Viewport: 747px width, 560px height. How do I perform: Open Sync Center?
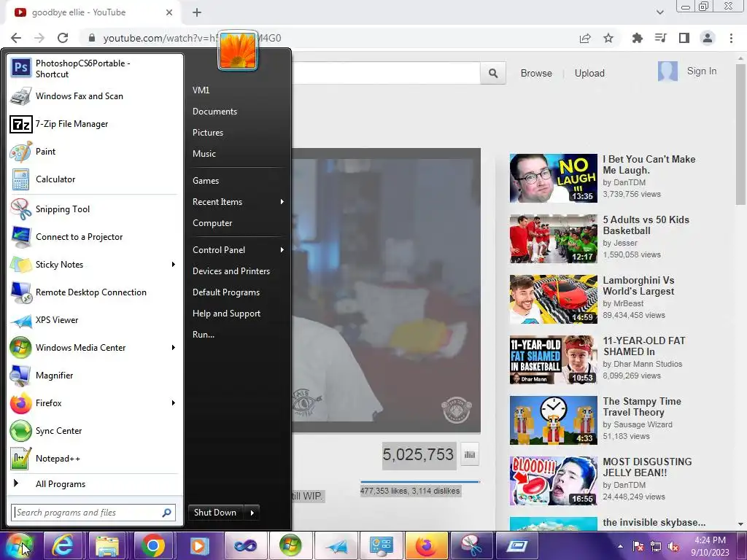(94, 430)
